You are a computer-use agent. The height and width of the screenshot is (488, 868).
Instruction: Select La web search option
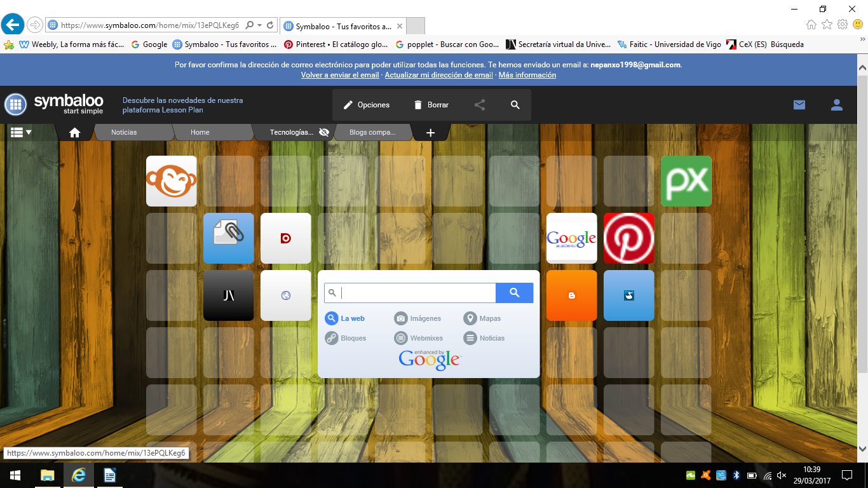345,318
